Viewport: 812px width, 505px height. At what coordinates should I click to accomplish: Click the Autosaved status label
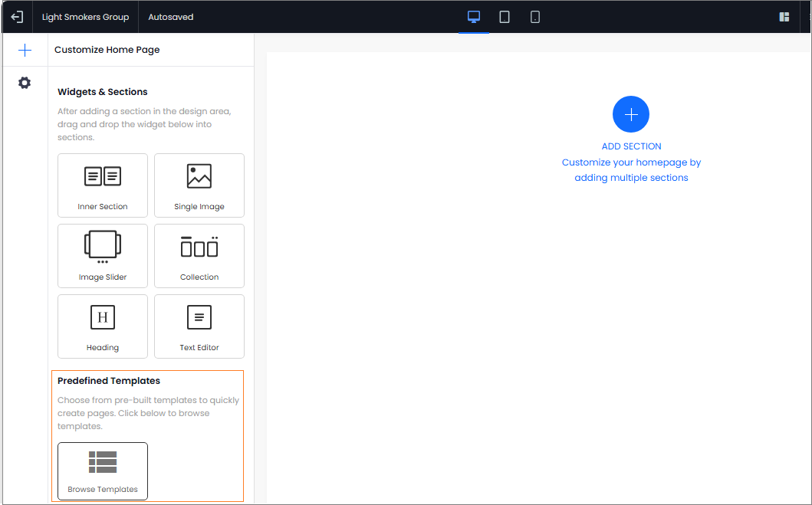tap(171, 17)
